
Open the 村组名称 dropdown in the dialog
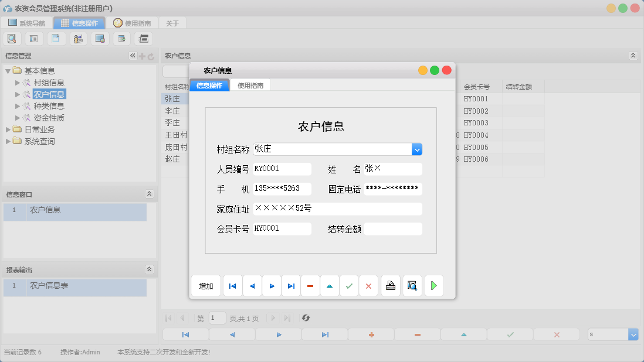[417, 149]
